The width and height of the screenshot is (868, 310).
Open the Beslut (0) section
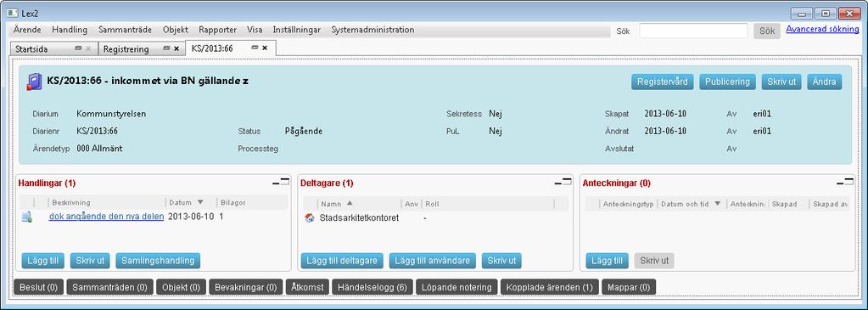38,287
